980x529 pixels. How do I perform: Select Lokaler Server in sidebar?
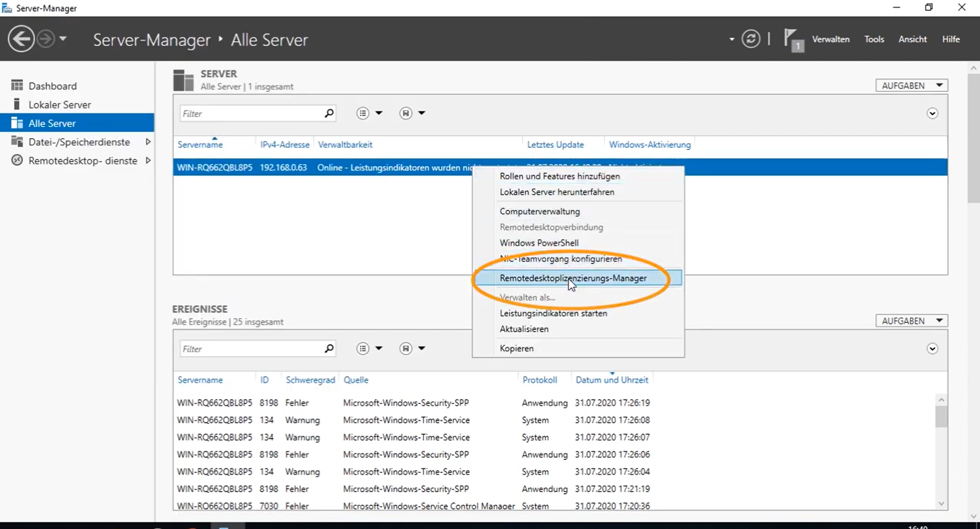coord(59,105)
